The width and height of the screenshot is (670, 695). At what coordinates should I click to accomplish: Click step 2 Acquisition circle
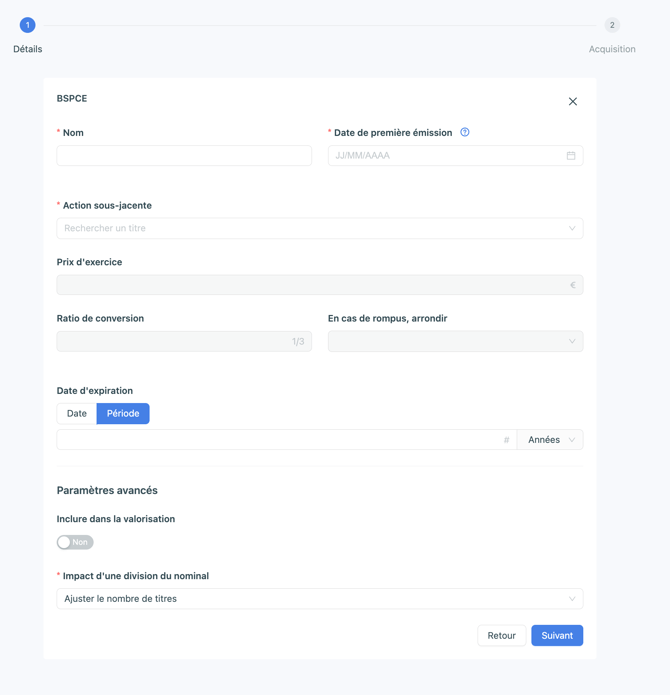click(612, 25)
